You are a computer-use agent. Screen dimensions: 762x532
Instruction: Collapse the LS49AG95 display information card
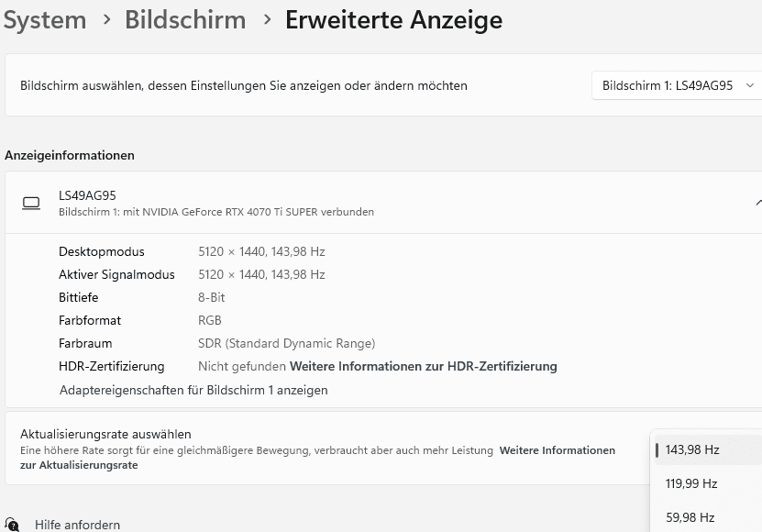click(x=757, y=203)
